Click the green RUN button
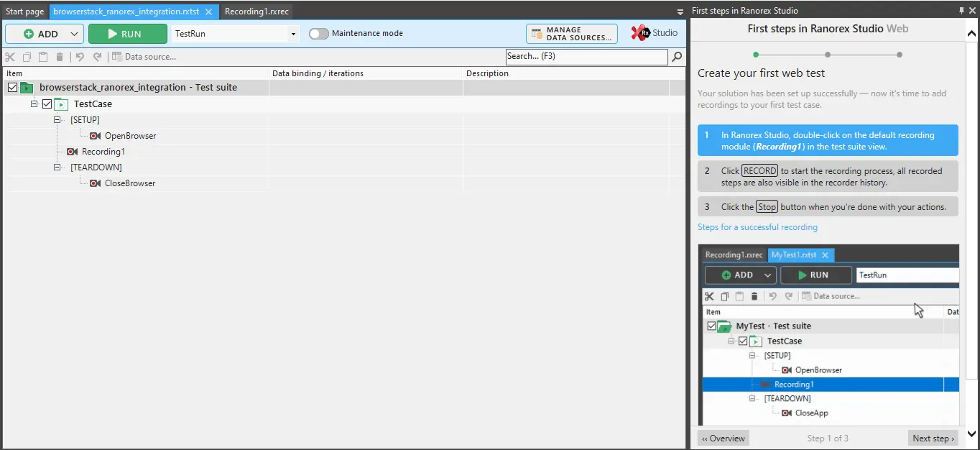 coord(127,34)
